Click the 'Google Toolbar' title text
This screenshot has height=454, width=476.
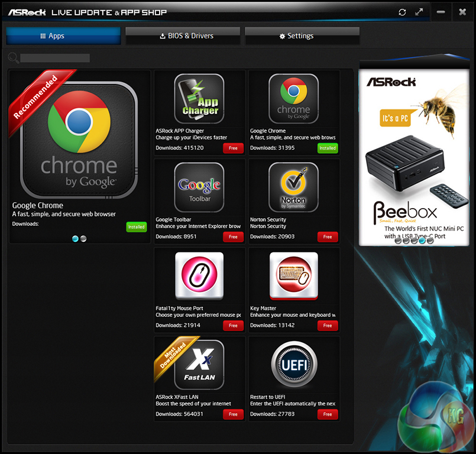click(x=173, y=219)
